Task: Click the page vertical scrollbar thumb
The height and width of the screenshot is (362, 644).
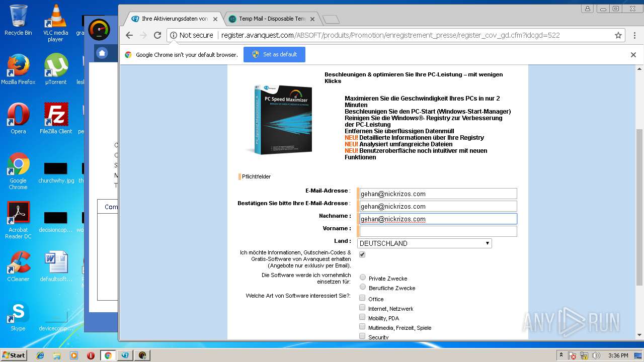Action: pyautogui.click(x=639, y=206)
